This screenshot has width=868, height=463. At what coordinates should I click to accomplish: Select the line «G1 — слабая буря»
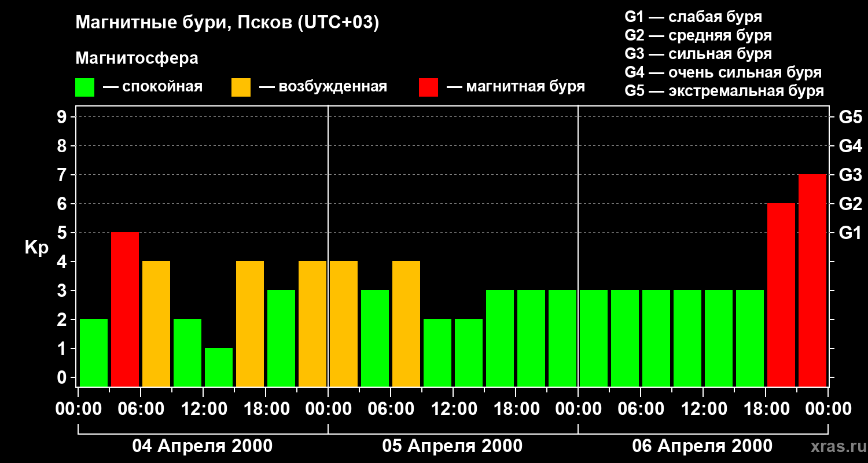(x=693, y=17)
